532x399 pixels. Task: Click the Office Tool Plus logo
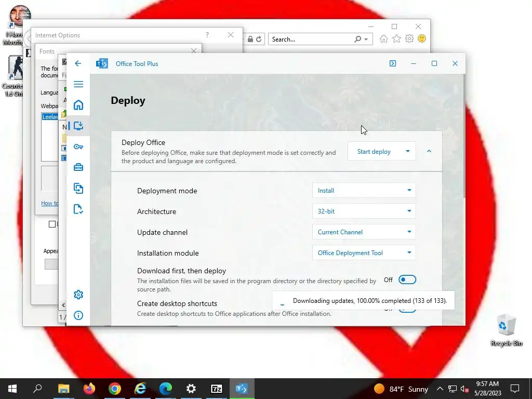point(102,63)
